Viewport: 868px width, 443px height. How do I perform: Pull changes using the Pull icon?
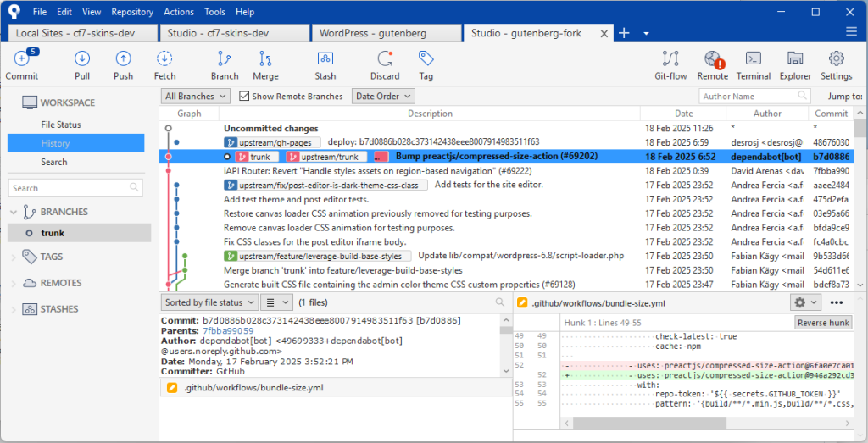click(x=82, y=64)
